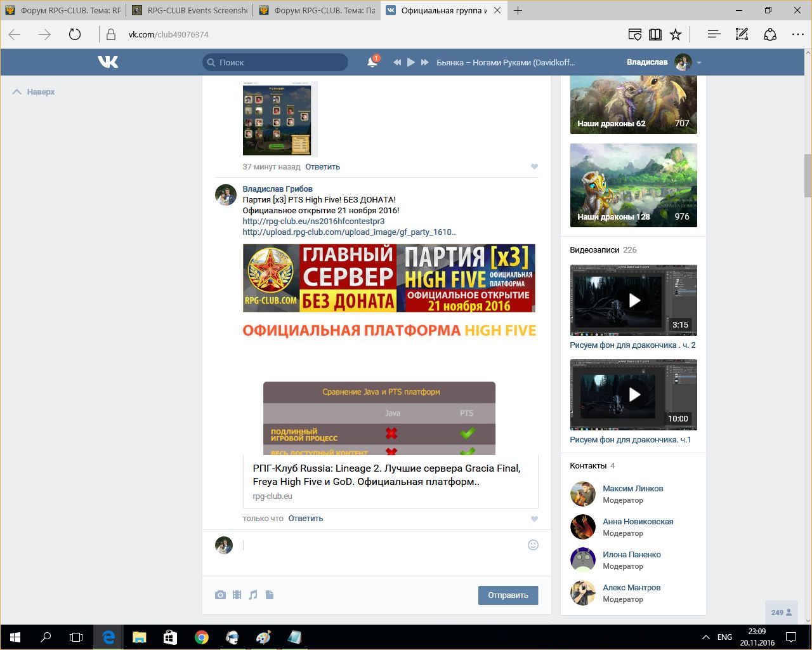This screenshot has height=650, width=812.
Task: Click the Поиск search field
Action: pyautogui.click(x=275, y=62)
